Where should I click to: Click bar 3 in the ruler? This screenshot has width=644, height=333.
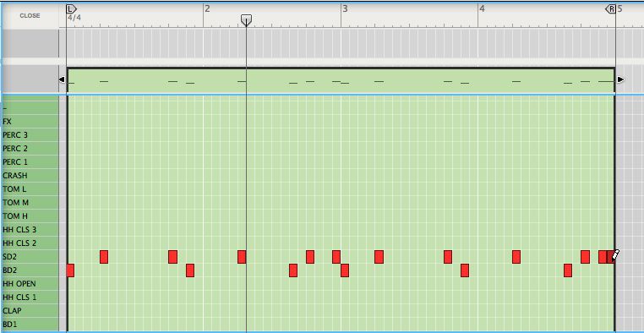pos(345,8)
